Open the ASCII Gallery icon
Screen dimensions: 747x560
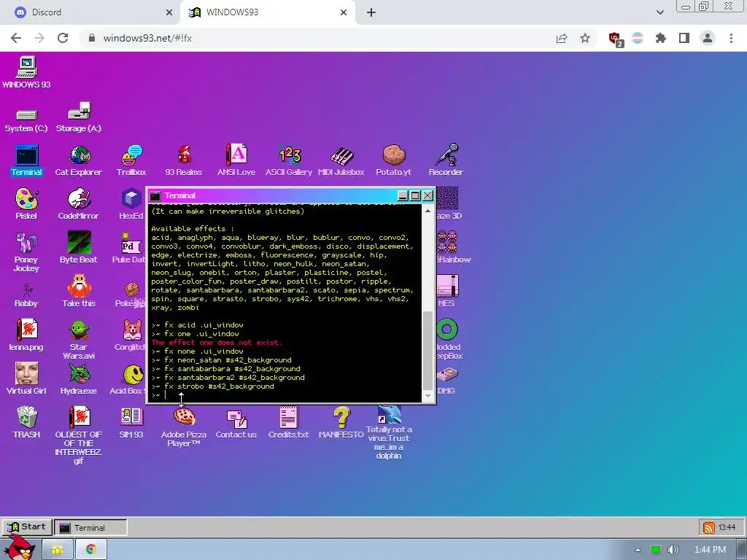(x=289, y=160)
